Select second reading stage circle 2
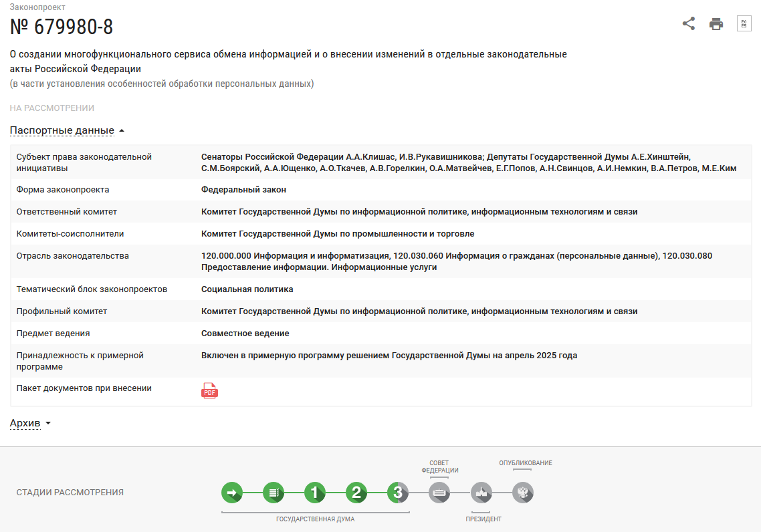Viewport: 761px width, 532px height. (x=356, y=493)
